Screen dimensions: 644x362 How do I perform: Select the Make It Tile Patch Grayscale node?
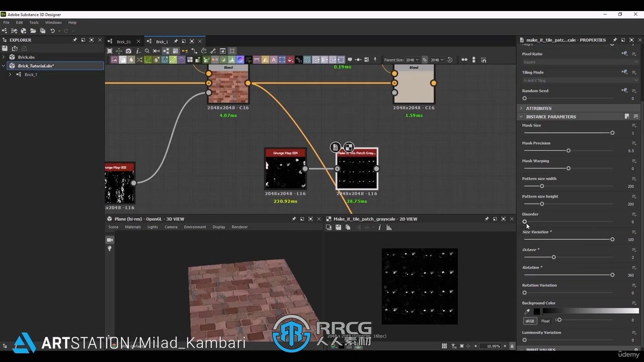pyautogui.click(x=357, y=168)
